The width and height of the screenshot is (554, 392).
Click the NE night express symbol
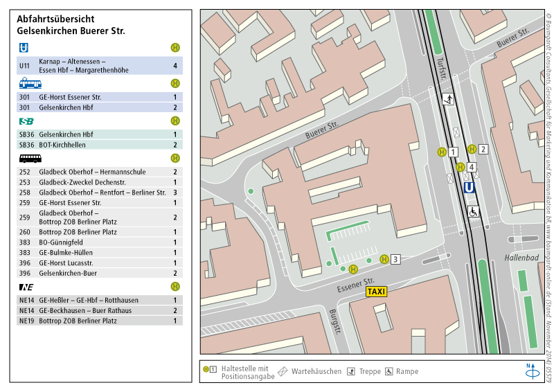coord(26,287)
